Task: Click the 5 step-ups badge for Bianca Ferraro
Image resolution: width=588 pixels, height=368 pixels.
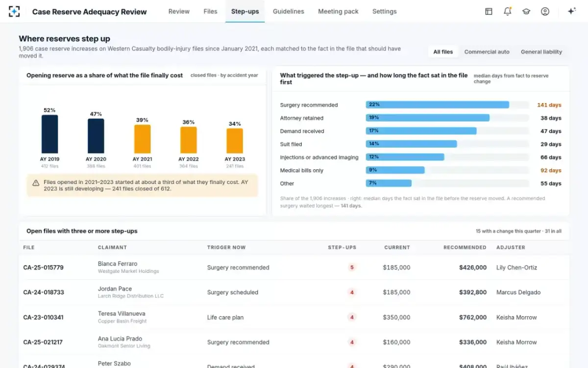Action: 352,267
